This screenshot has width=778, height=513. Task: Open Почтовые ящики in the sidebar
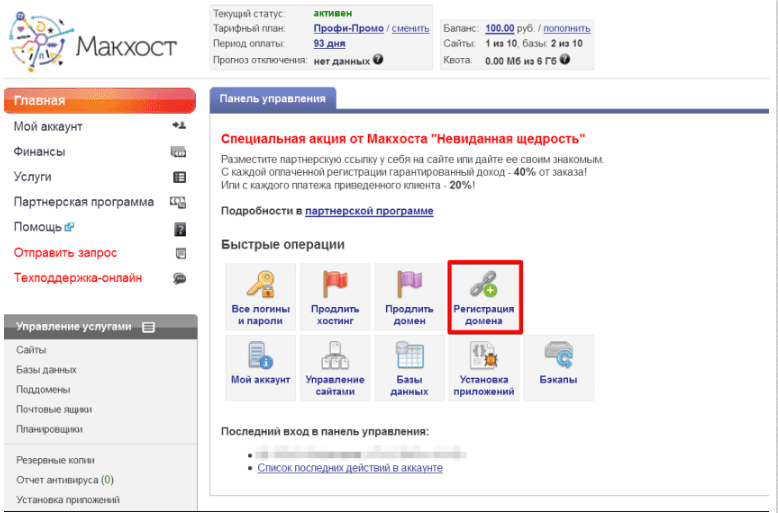point(54,410)
